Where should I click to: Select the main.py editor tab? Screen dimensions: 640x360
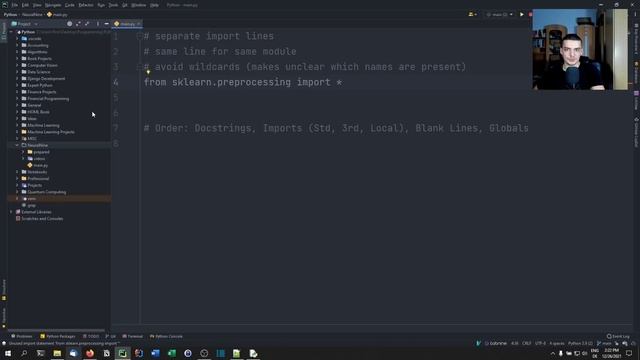click(x=127, y=24)
